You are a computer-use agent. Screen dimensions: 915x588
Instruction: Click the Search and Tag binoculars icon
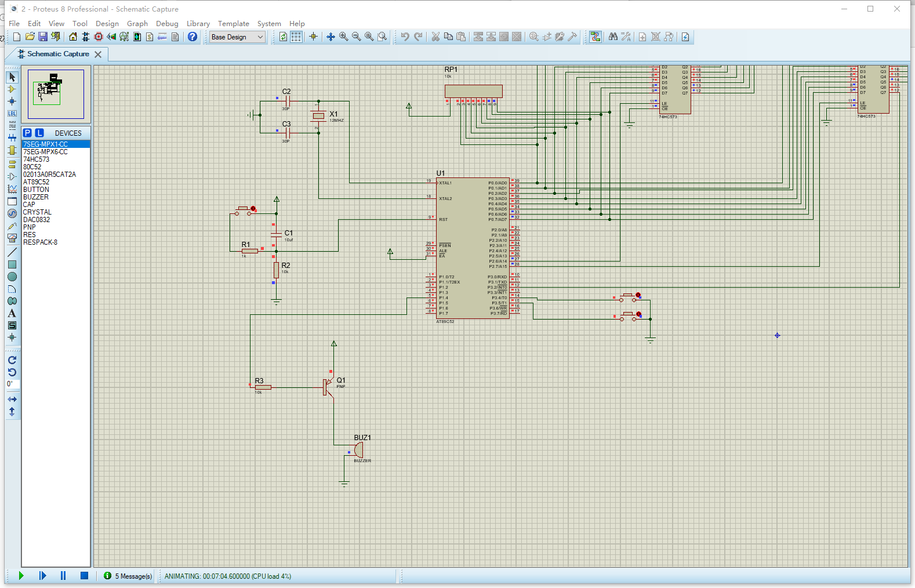pos(613,37)
